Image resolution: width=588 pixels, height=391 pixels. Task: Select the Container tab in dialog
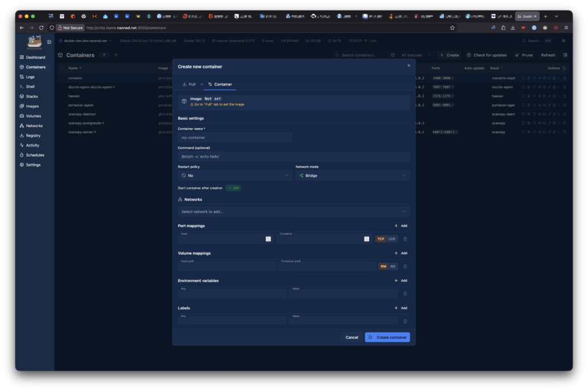click(220, 84)
